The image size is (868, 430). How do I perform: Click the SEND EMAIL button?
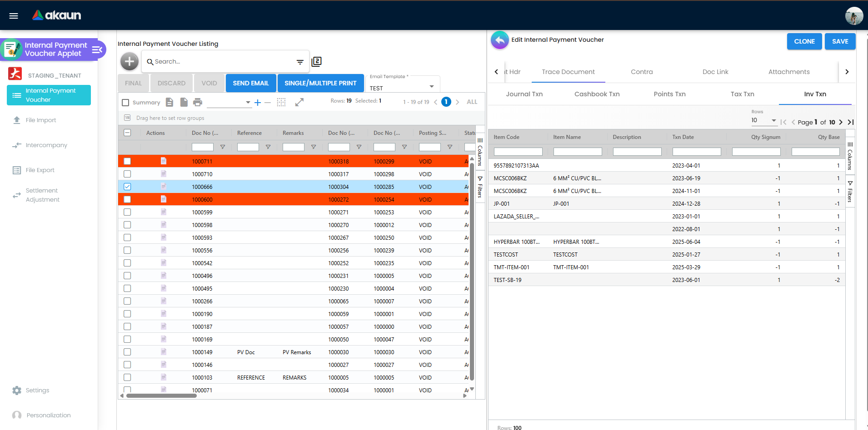(251, 83)
